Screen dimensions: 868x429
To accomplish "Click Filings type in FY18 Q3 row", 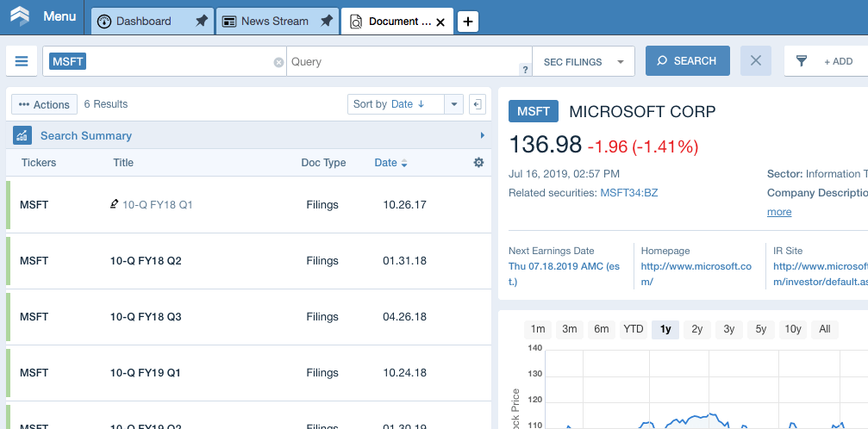I will pos(322,317).
